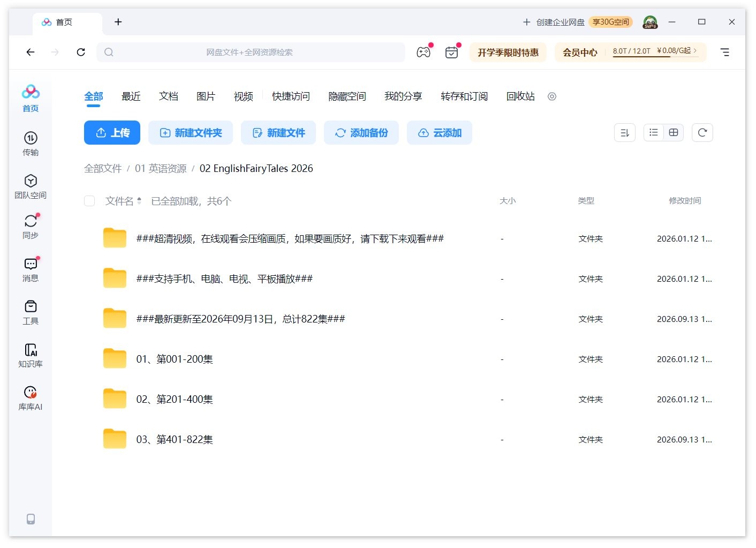Open 知识库 knowledge base sidebar icon
Image resolution: width=756 pixels, height=548 pixels.
coord(31,355)
